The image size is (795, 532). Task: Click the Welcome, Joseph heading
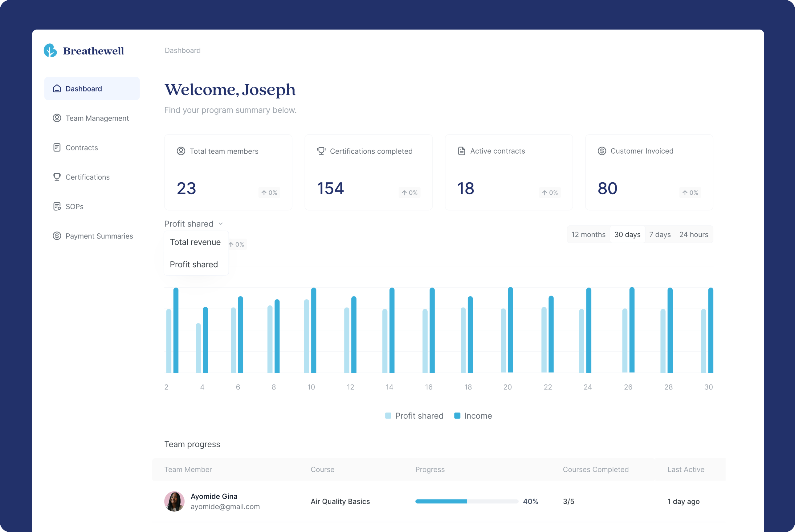pos(230,90)
